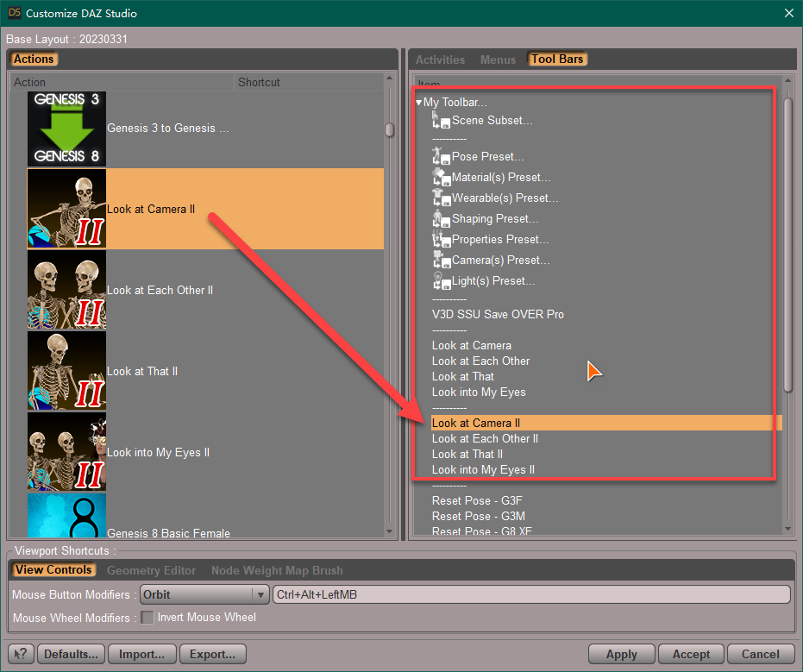Viewport: 803px width, 672px height.
Task: Select the Shaping Preset... text entry
Action: 495,219
